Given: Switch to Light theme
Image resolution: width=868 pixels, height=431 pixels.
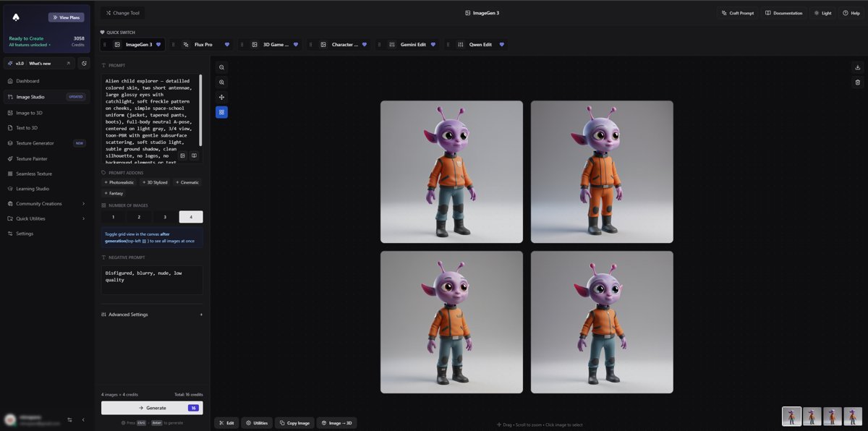Looking at the screenshot, I should 822,13.
